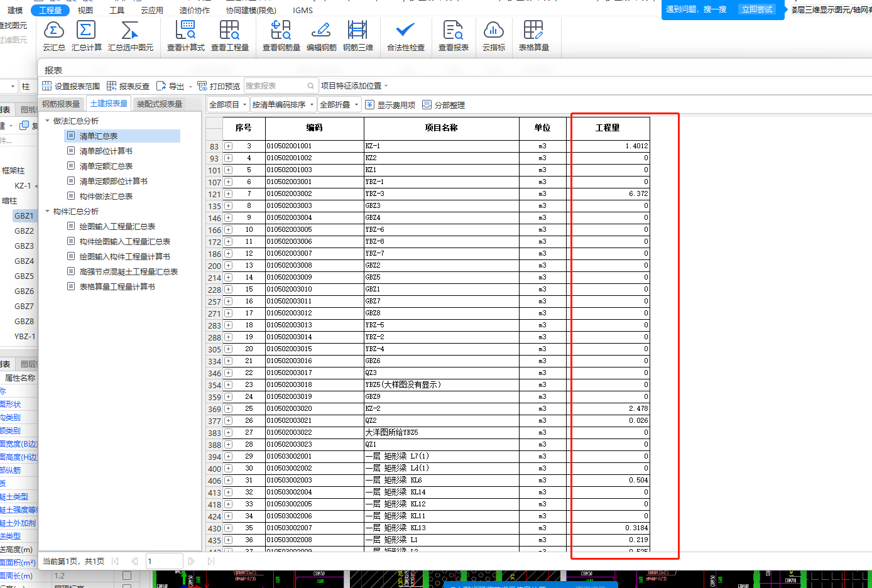Open 打印预览 print preview
The height and width of the screenshot is (588, 872).
point(219,86)
